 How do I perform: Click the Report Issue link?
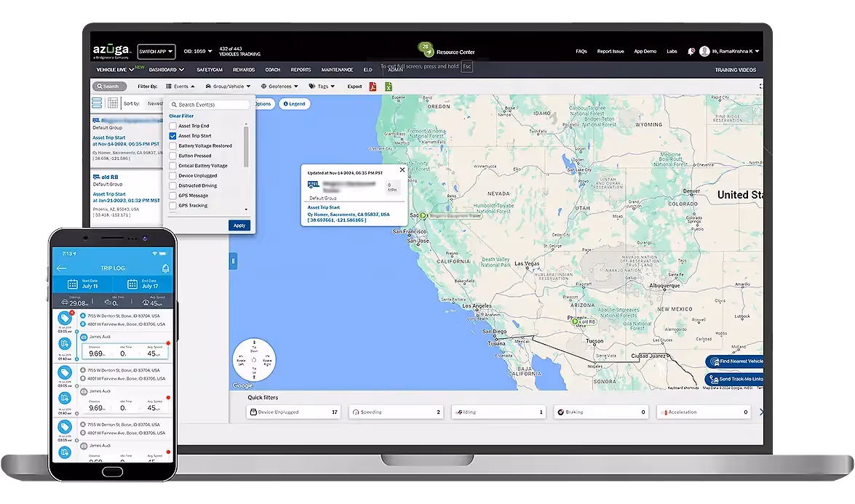coord(611,51)
